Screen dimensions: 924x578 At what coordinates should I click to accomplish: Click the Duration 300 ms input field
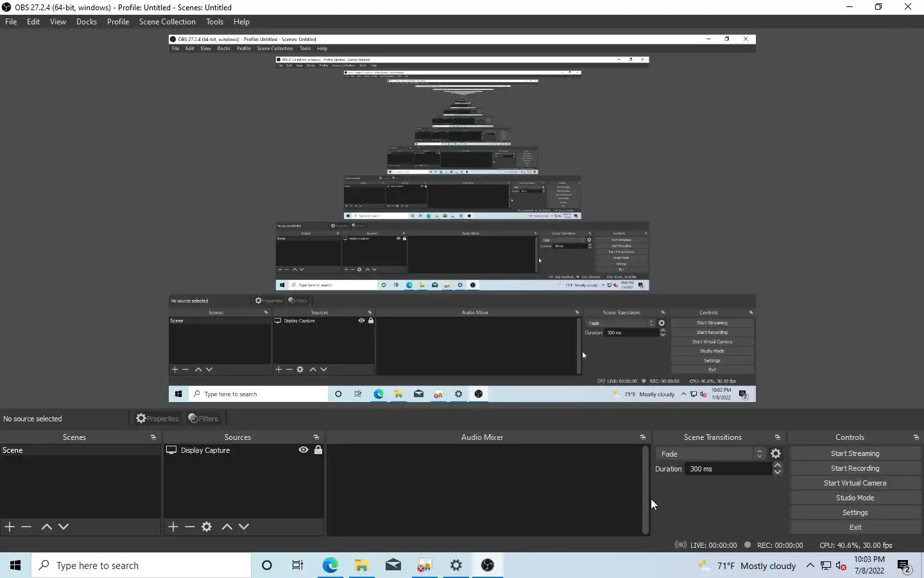729,469
